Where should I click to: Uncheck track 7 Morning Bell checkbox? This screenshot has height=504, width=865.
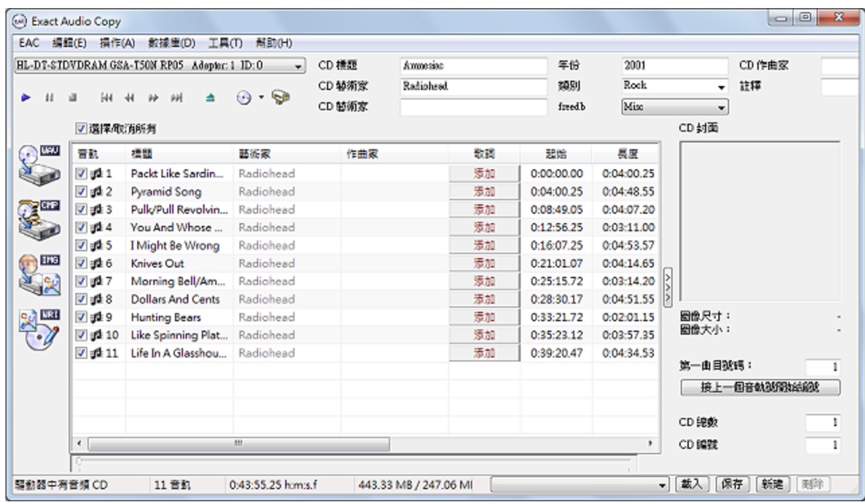click(81, 282)
